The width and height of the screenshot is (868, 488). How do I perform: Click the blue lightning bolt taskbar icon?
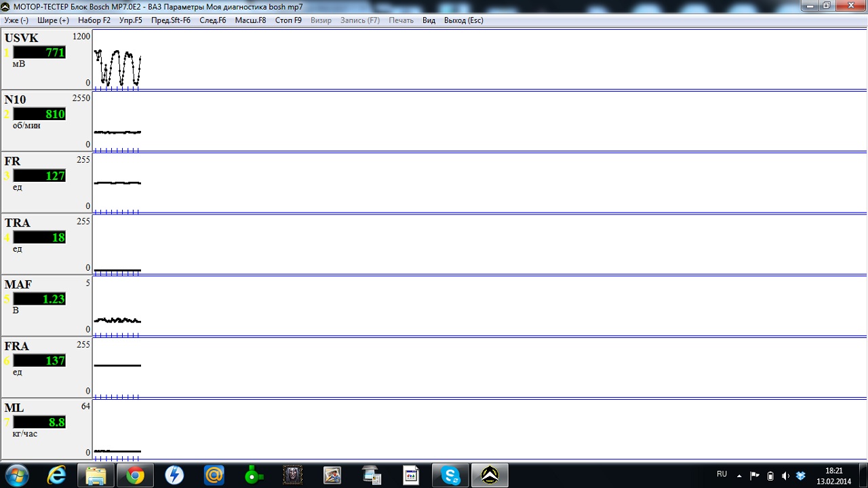point(174,475)
